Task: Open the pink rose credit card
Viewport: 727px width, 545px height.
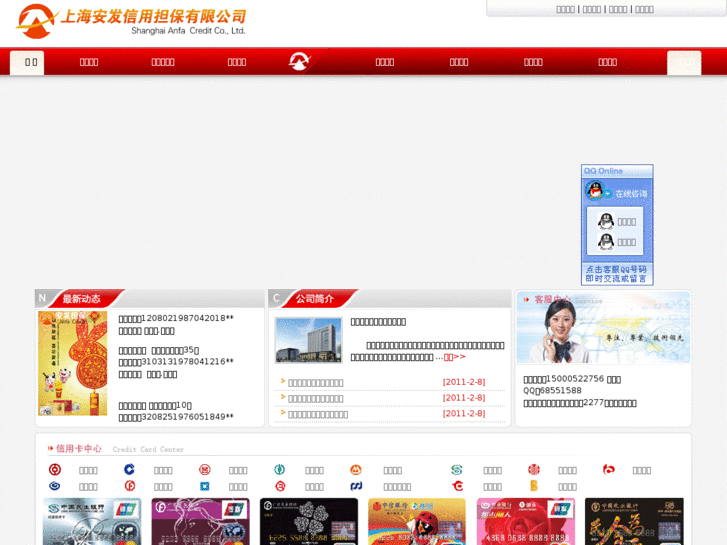Action: coord(526,521)
